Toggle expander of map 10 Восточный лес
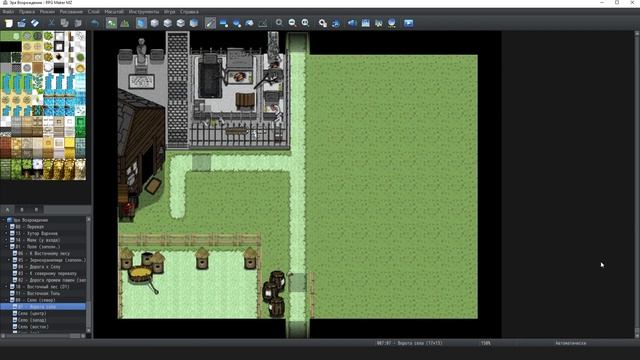 pos(7,287)
